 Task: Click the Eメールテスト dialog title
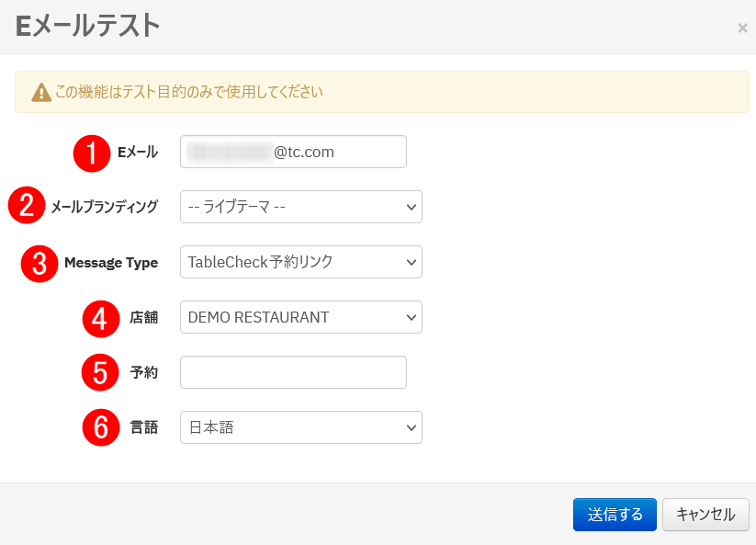click(88, 27)
